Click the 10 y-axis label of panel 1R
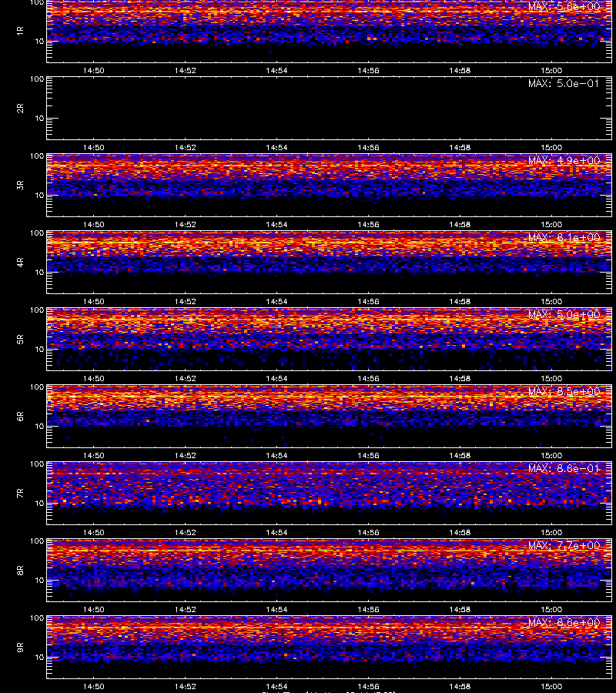Screen dimensions: 616x693 point(39,42)
